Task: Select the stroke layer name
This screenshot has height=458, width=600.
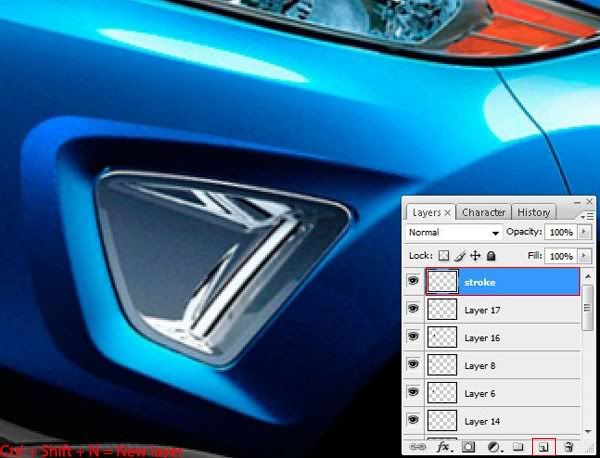Action: [480, 282]
